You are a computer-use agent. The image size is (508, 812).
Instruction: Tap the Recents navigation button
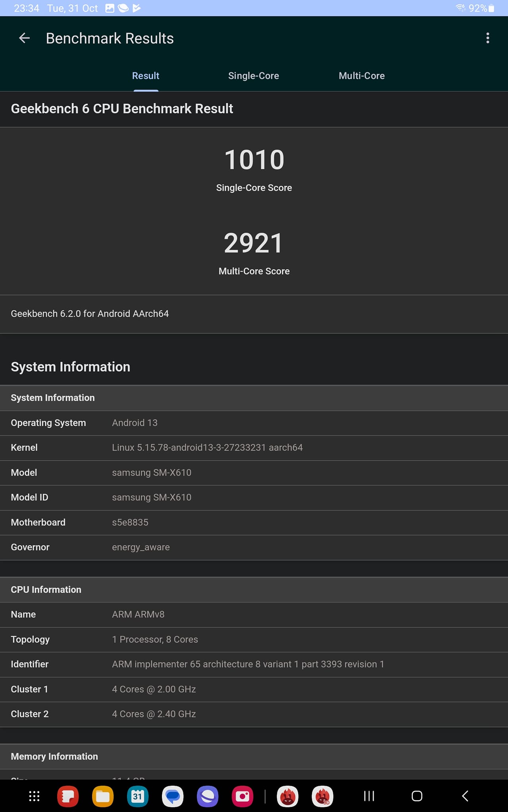(x=369, y=796)
